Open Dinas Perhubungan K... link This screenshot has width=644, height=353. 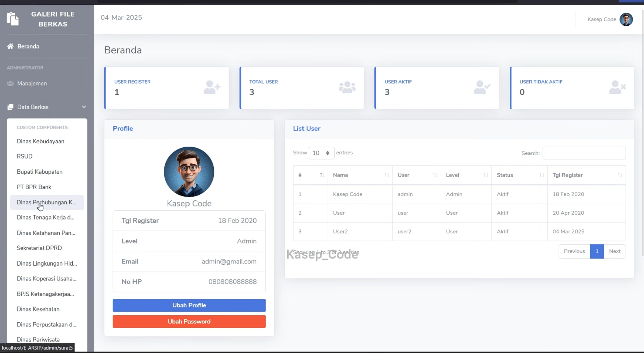47,202
